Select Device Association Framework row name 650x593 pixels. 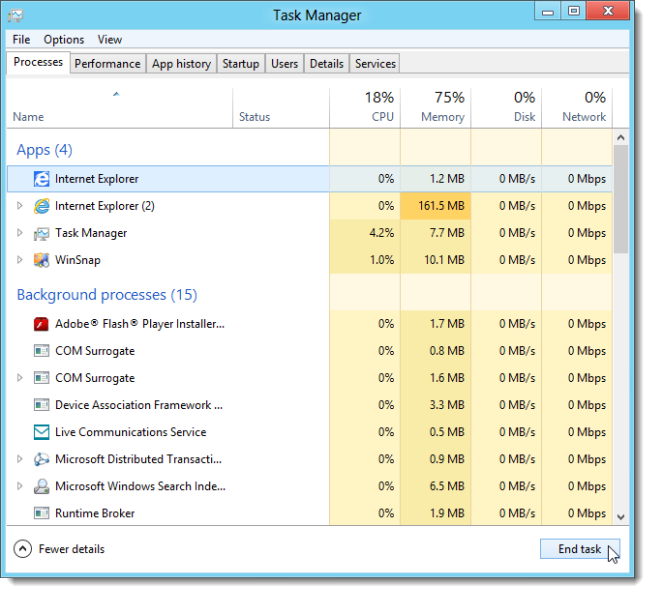139,405
